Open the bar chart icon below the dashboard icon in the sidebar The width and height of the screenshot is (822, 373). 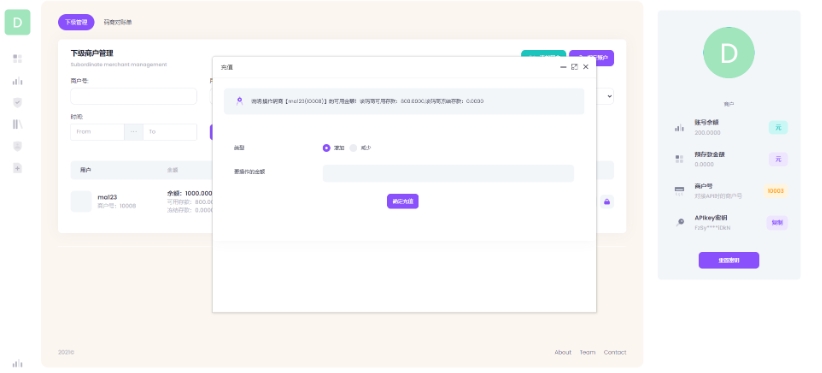[x=17, y=81]
